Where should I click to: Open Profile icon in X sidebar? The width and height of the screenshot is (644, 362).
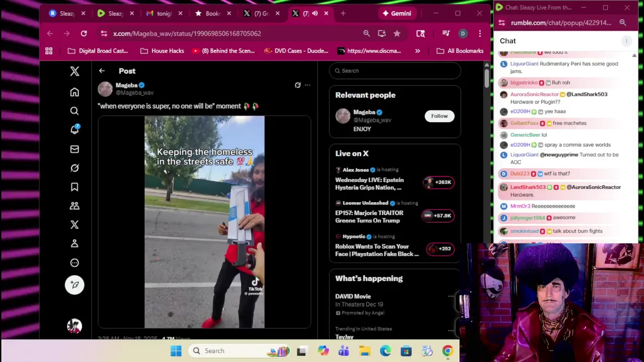(x=74, y=243)
